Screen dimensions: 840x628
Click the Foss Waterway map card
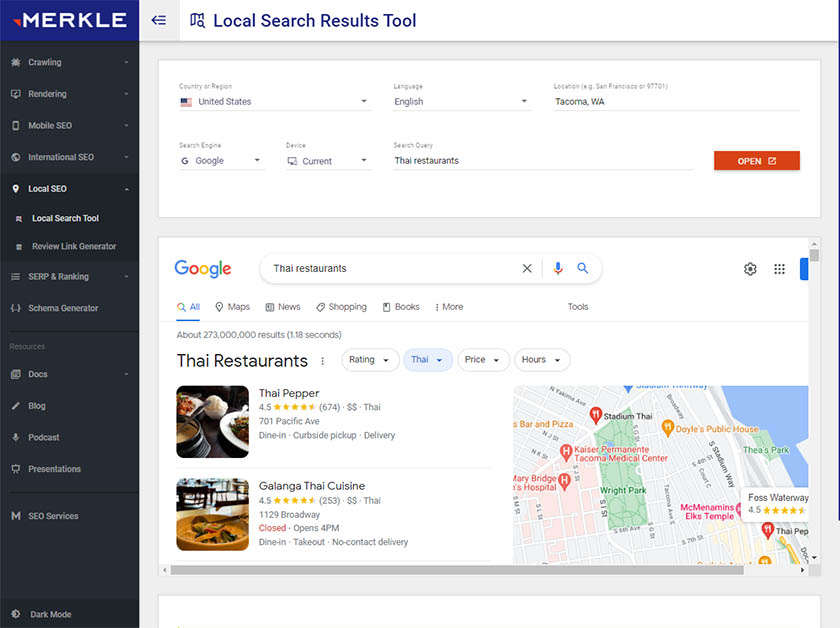coord(776,504)
